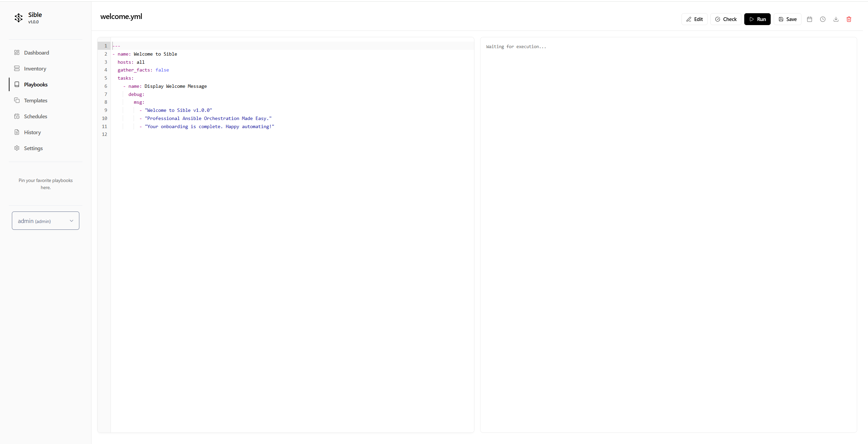Click the Sible logo icon
The image size is (868, 444).
point(19,18)
